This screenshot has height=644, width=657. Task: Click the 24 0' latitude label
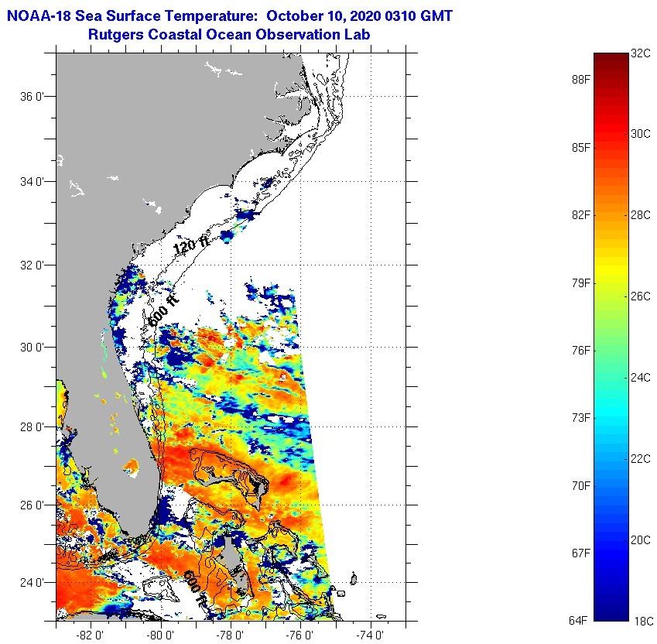(x=32, y=583)
